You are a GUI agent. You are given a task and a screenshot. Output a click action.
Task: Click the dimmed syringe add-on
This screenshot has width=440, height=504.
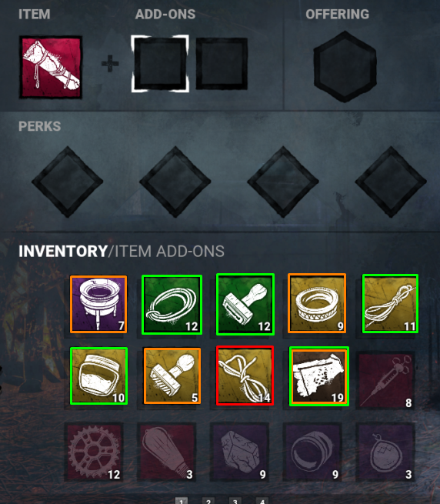tap(385, 381)
